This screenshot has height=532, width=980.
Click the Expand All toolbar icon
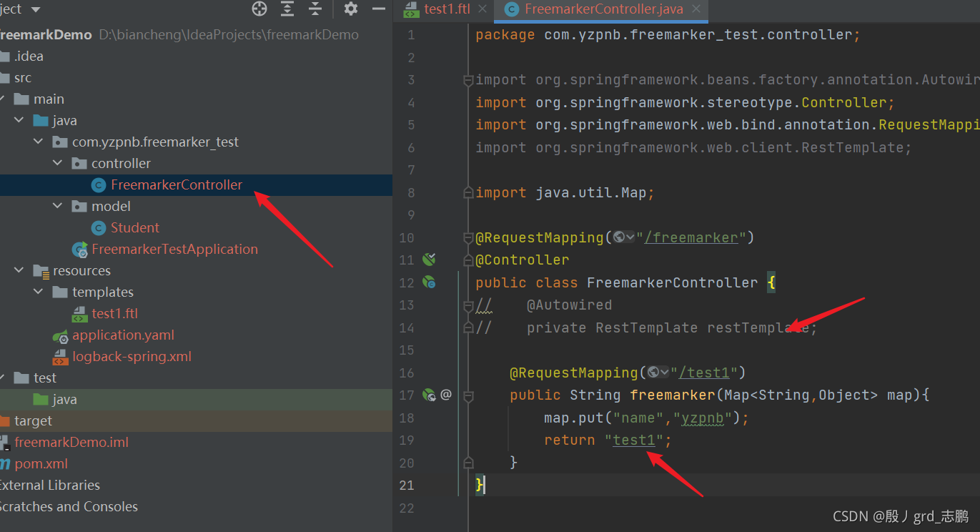(287, 9)
